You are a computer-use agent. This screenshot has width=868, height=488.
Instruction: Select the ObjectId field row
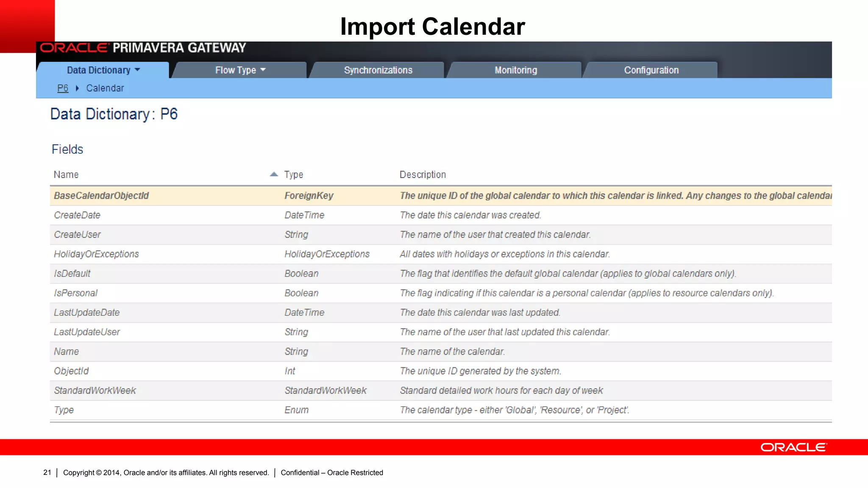click(441, 371)
